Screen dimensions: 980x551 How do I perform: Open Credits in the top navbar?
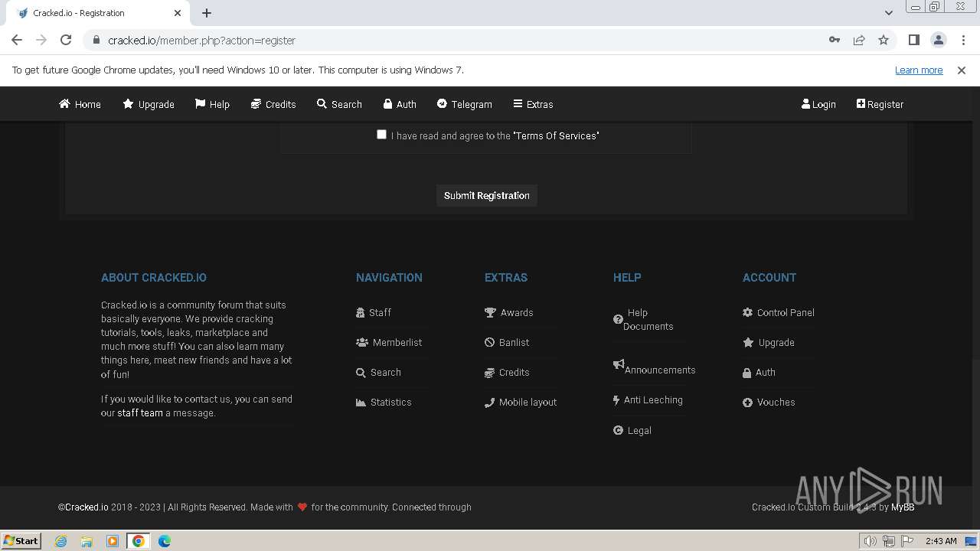[x=273, y=104]
